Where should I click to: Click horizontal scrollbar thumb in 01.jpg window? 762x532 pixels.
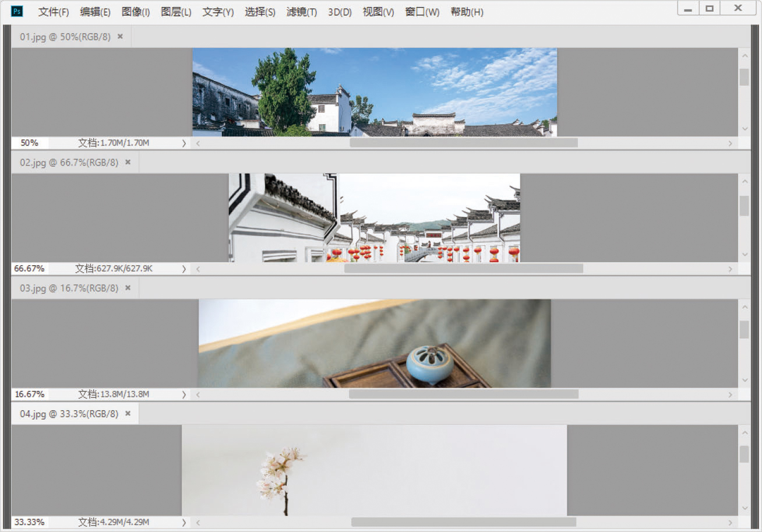pyautogui.click(x=464, y=143)
